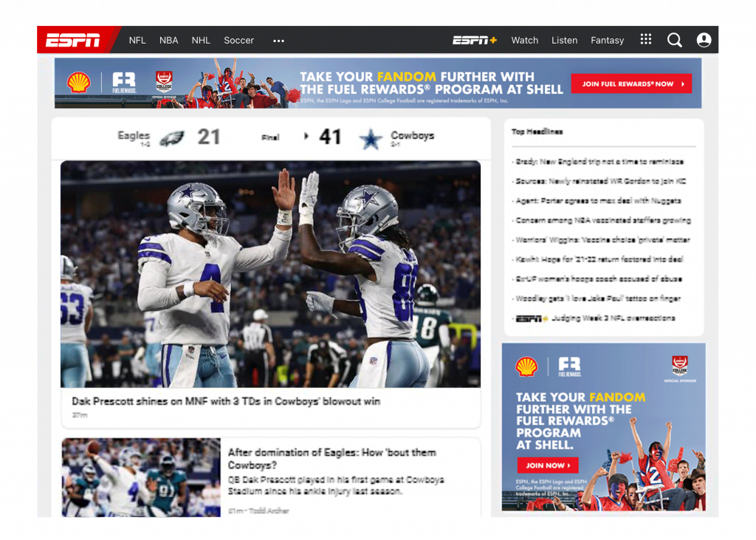The width and height of the screenshot is (756, 540).
Task: Open Brady New England trip headline
Action: click(x=599, y=162)
